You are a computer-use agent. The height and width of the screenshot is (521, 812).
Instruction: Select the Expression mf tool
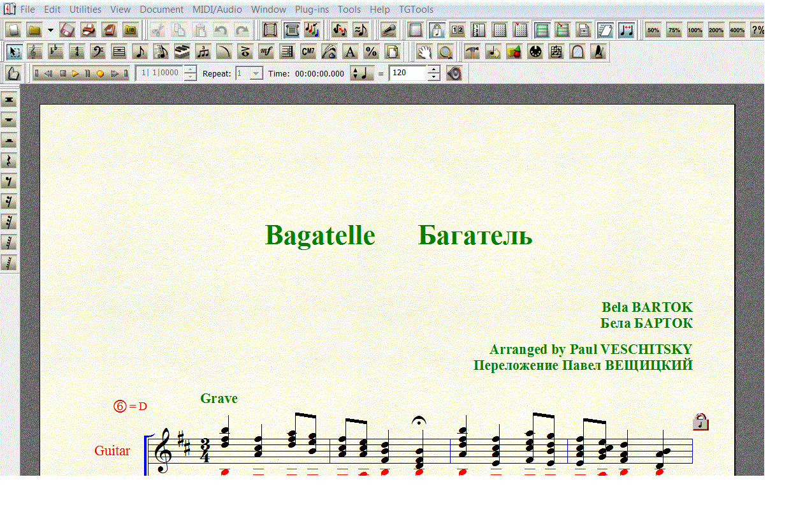[266, 52]
